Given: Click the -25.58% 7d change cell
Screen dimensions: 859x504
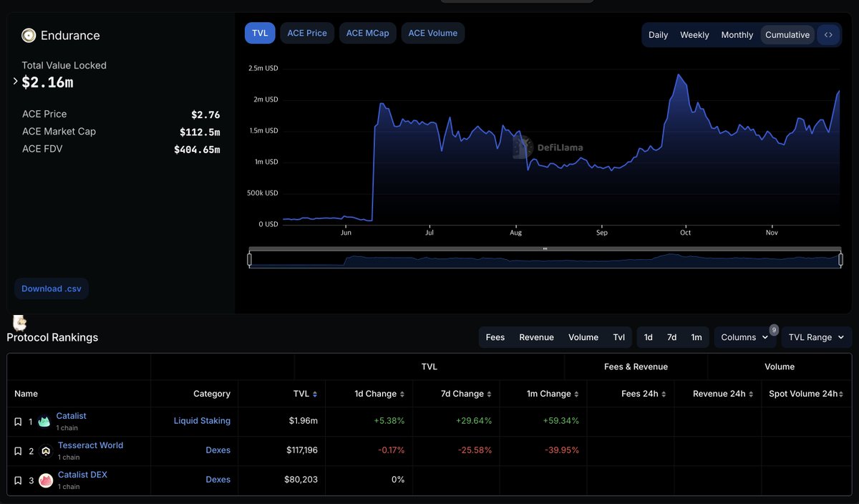Looking at the screenshot, I should point(473,450).
